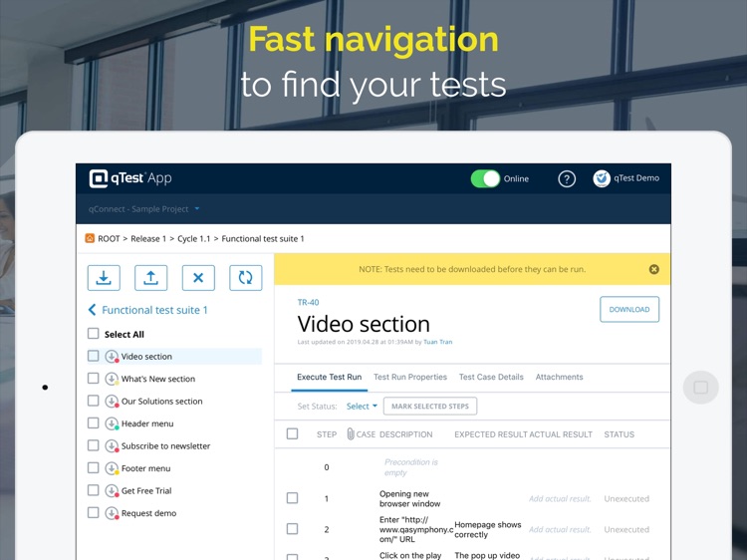The image size is (747, 560).
Task: Click the upload results toolbar icon
Action: tap(150, 277)
